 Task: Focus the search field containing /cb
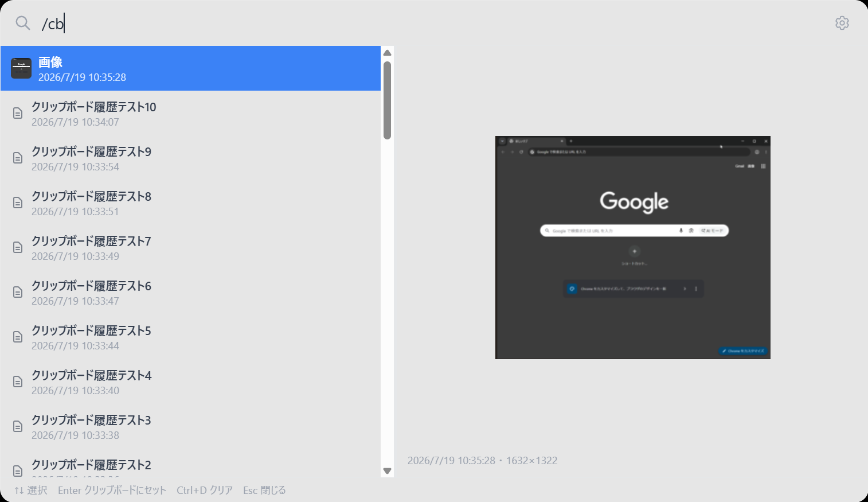pos(433,24)
